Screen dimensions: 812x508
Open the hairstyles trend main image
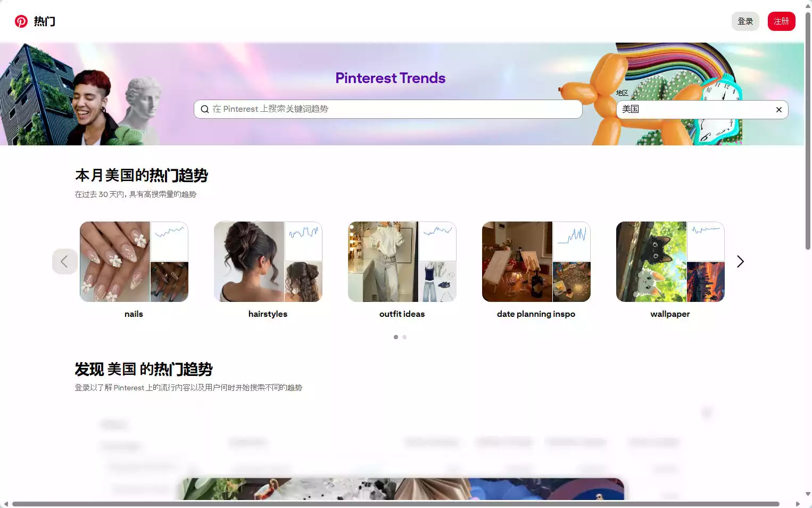pyautogui.click(x=249, y=261)
